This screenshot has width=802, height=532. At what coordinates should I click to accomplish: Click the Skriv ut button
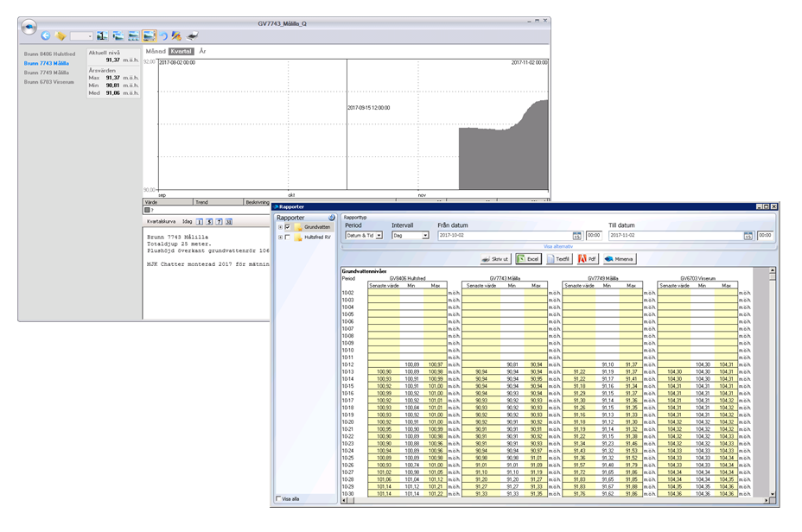click(496, 258)
